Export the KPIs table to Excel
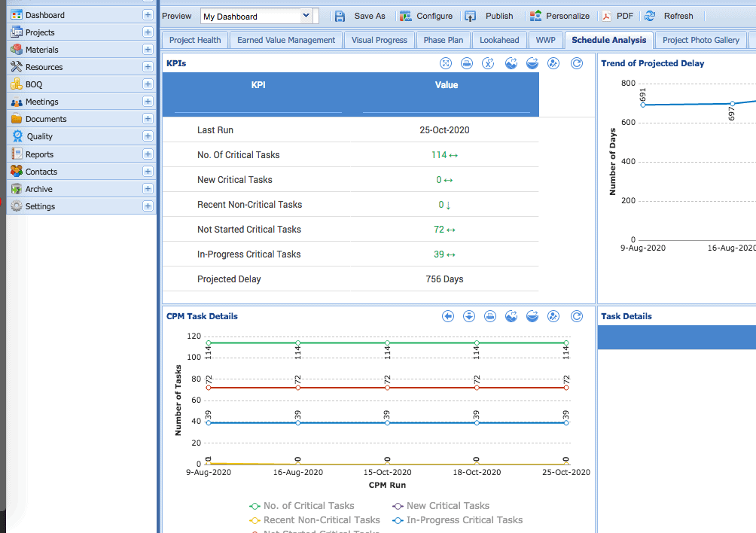Screen dimensions: 756x533 pyautogui.click(x=489, y=64)
